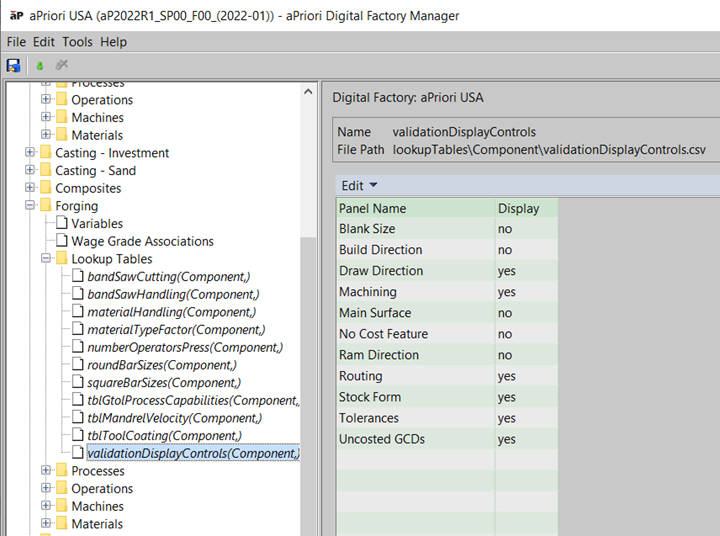The image size is (720, 536).
Task: Open the File menu
Action: click(16, 42)
